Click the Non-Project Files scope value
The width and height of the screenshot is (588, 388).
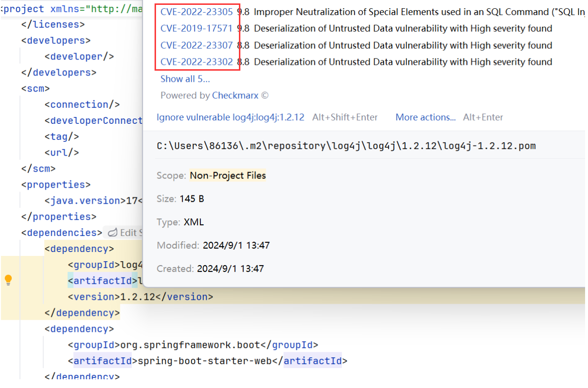[x=228, y=175]
